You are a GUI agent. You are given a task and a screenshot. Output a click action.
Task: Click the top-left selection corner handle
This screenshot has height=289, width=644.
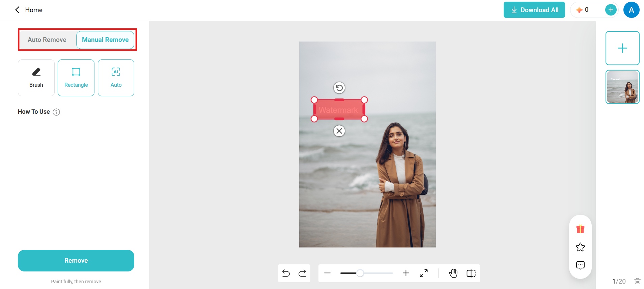pyautogui.click(x=314, y=100)
